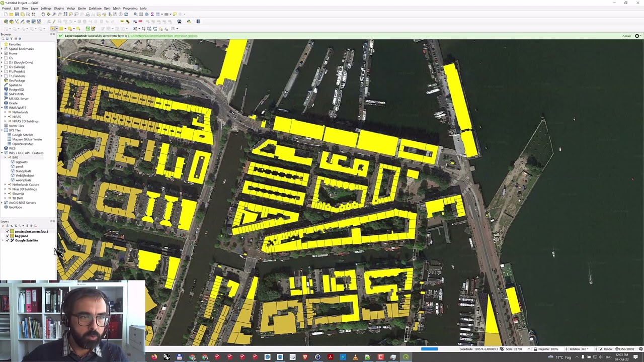Open the log messages icon in status bar
This screenshot has width=644, height=362.
click(x=640, y=349)
